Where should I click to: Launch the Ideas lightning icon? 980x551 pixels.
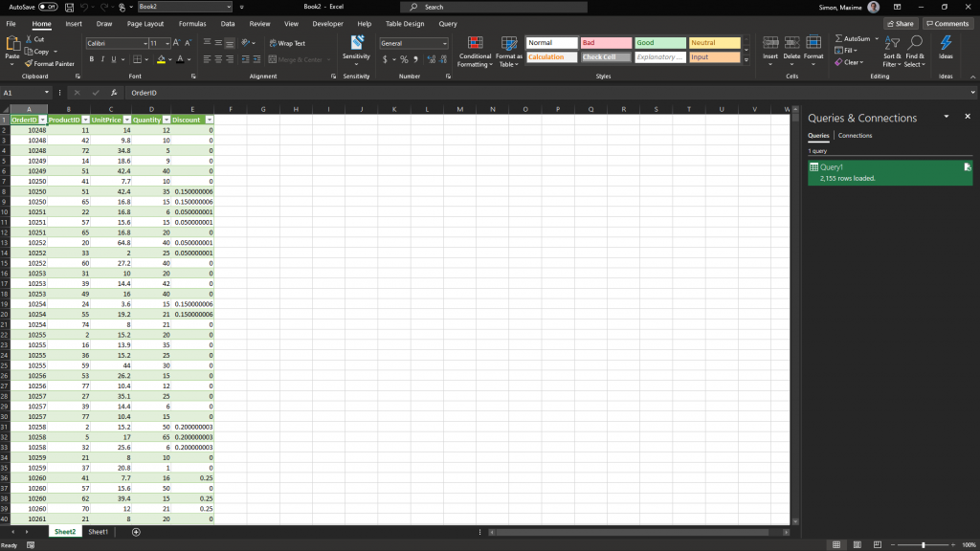pyautogui.click(x=946, y=44)
